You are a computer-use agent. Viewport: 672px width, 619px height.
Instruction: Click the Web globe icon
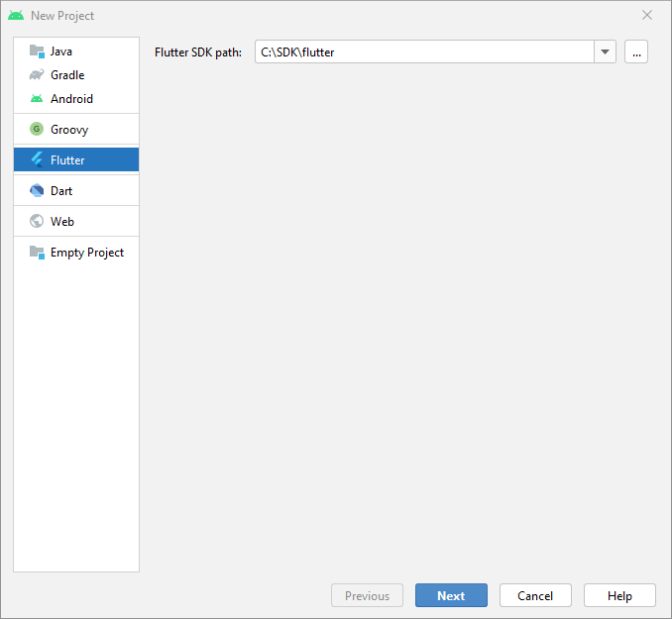click(x=37, y=221)
